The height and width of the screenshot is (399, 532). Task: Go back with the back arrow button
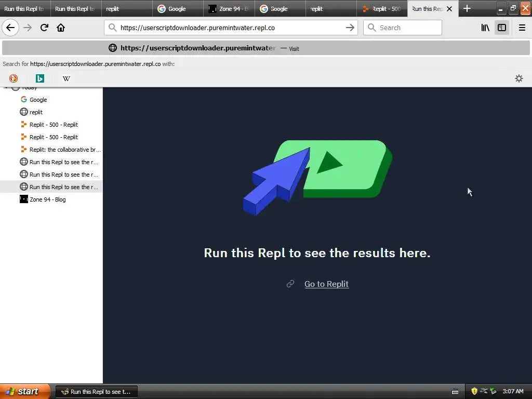tap(10, 28)
